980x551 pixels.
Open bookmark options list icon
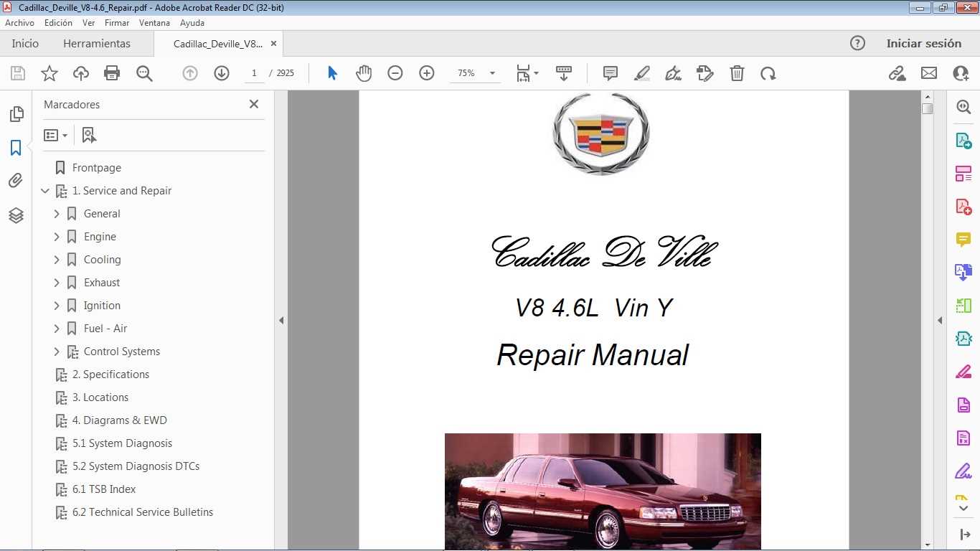(x=55, y=135)
